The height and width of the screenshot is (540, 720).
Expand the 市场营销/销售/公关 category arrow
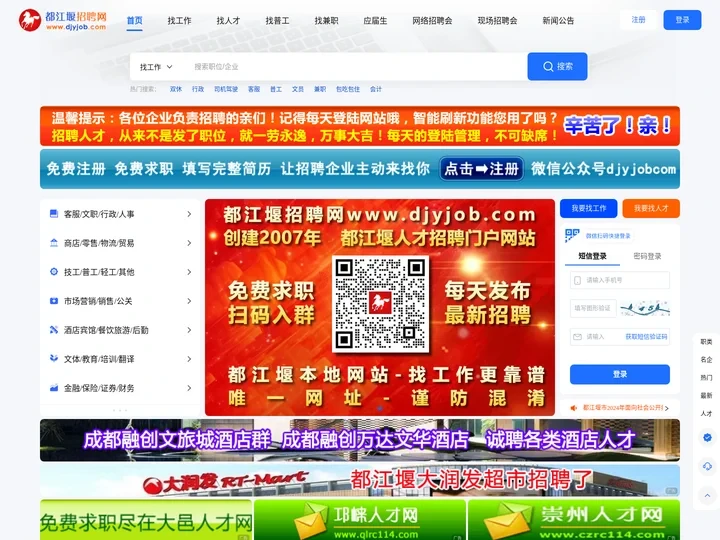[x=189, y=301]
